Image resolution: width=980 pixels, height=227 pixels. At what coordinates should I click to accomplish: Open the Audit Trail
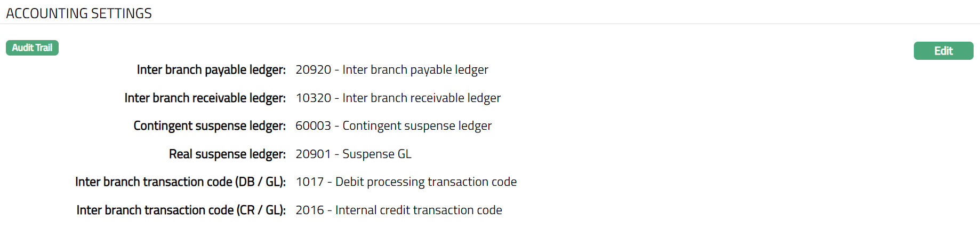(32, 48)
